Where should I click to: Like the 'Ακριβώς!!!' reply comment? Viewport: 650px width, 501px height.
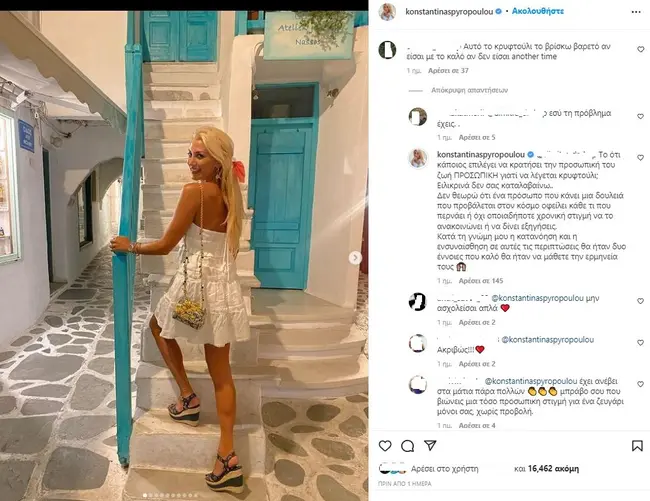pos(640,343)
